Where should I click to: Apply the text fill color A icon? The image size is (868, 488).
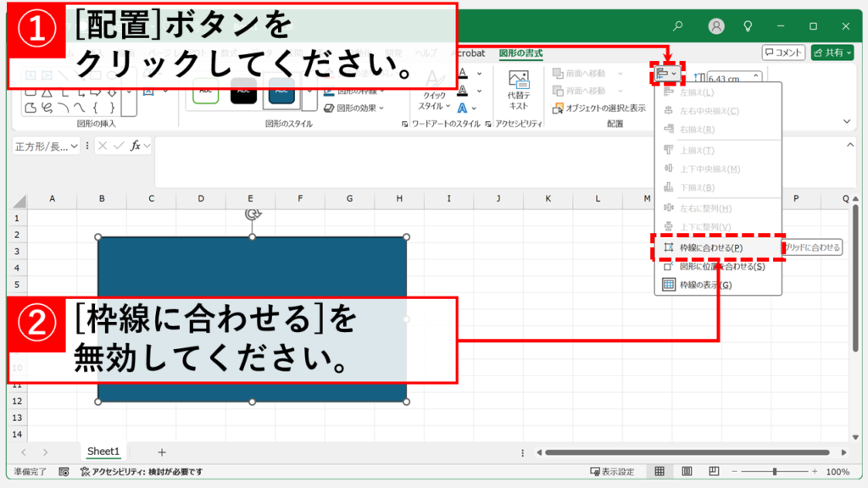(x=464, y=73)
